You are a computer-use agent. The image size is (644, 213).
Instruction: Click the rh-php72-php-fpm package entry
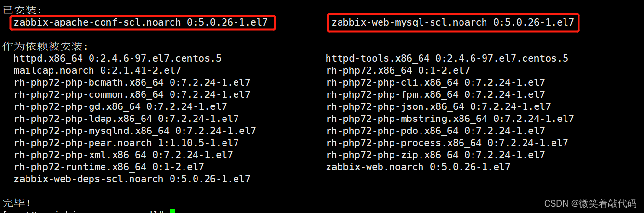(x=435, y=95)
